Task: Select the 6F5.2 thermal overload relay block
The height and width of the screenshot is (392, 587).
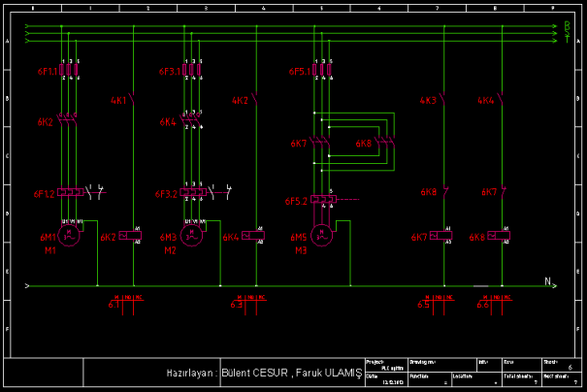Action: point(323,199)
